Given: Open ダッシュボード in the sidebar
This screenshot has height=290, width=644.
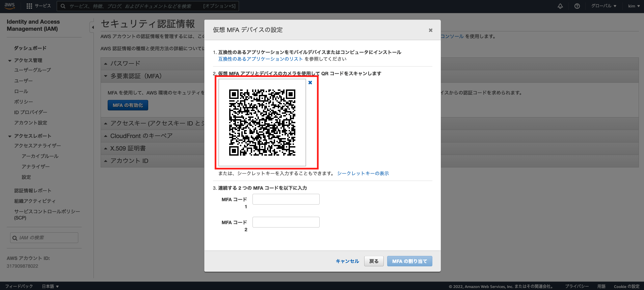Looking at the screenshot, I should point(30,48).
